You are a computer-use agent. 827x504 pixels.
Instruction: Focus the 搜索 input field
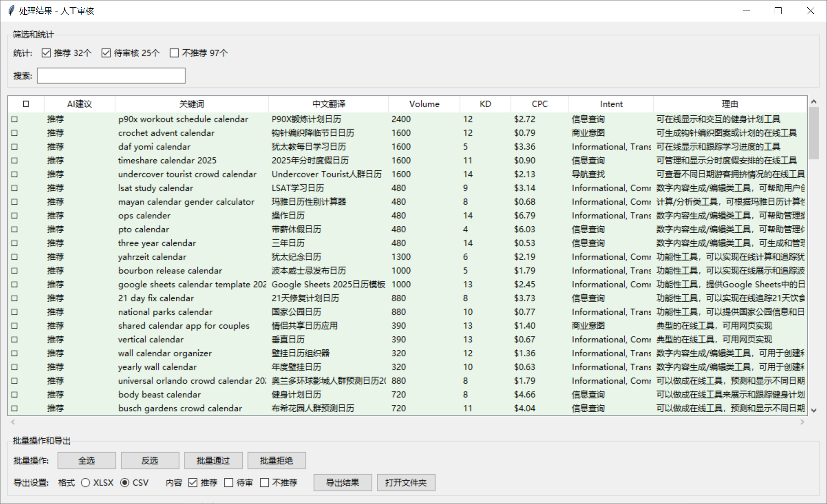pyautogui.click(x=111, y=76)
